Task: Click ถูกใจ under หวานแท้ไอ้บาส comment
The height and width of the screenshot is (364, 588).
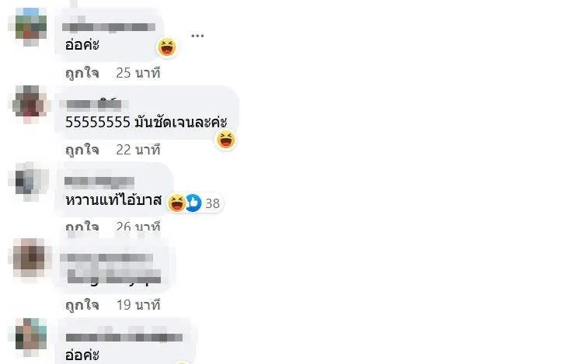Action: click(82, 227)
